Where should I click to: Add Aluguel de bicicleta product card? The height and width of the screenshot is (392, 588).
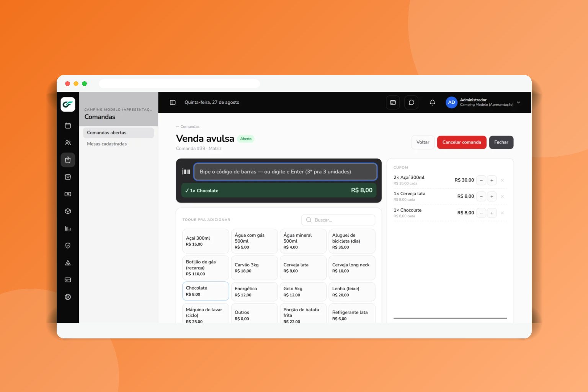point(352,241)
